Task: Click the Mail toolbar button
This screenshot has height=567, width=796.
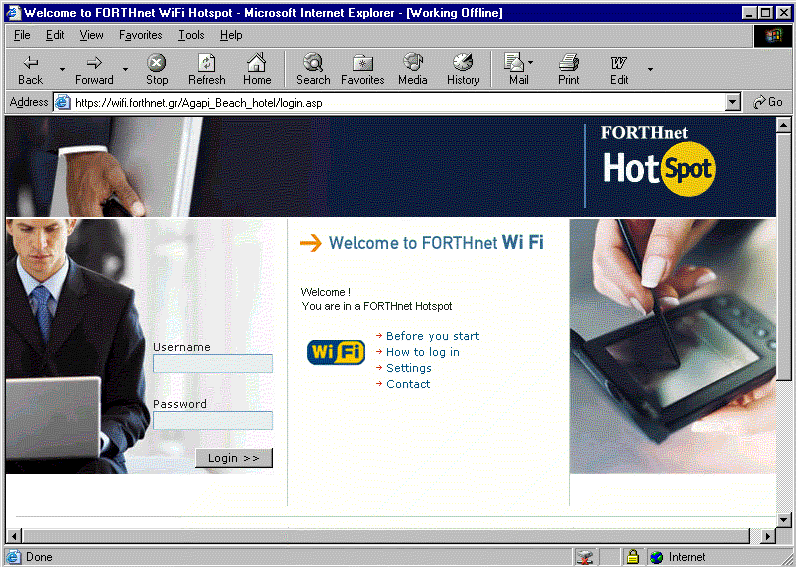Action: point(518,70)
